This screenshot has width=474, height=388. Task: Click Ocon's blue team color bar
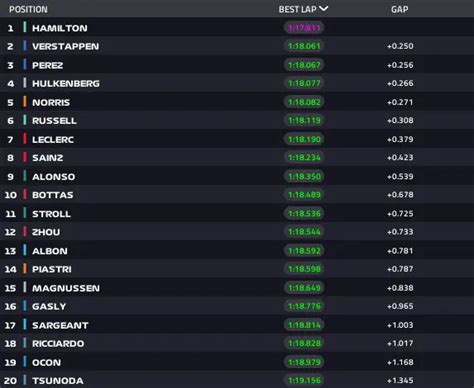click(x=25, y=362)
